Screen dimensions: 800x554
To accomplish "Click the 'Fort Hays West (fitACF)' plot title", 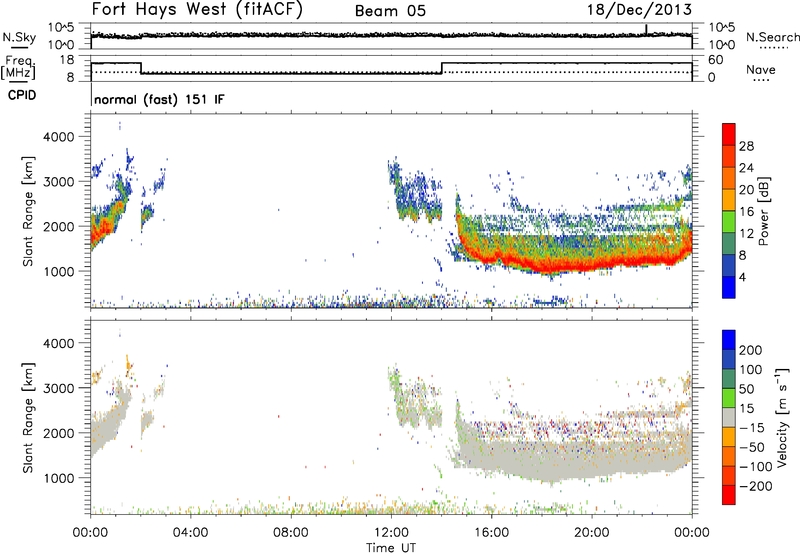I will [x=197, y=10].
